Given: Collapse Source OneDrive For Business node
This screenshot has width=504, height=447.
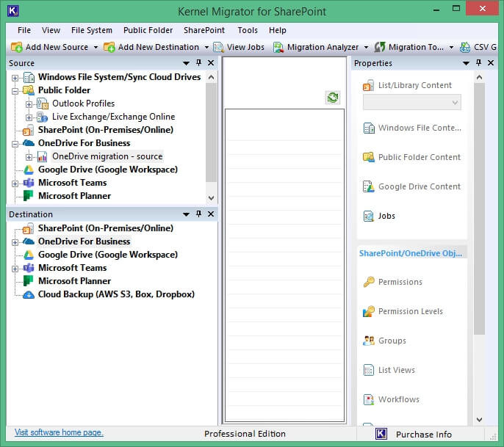Looking at the screenshot, I should coord(15,144).
